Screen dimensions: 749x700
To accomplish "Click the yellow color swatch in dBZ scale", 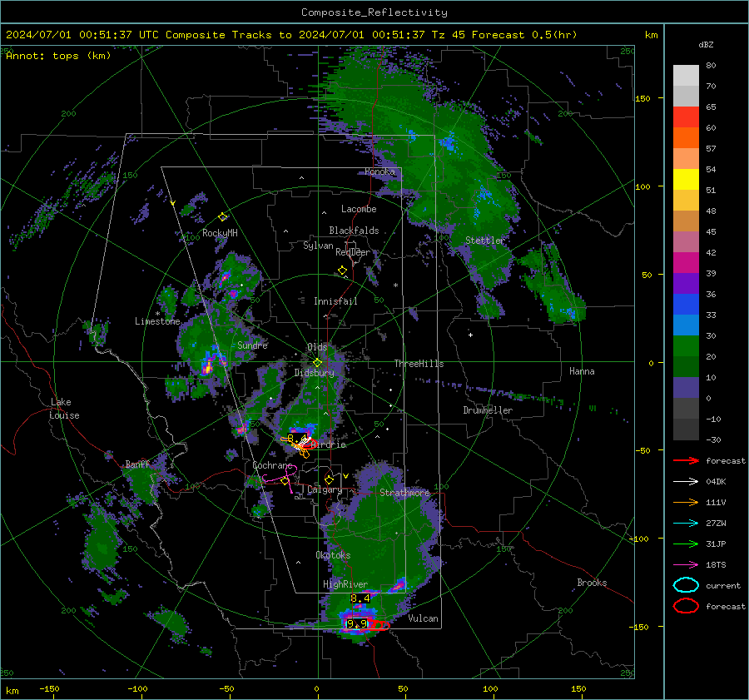I will pos(686,179).
